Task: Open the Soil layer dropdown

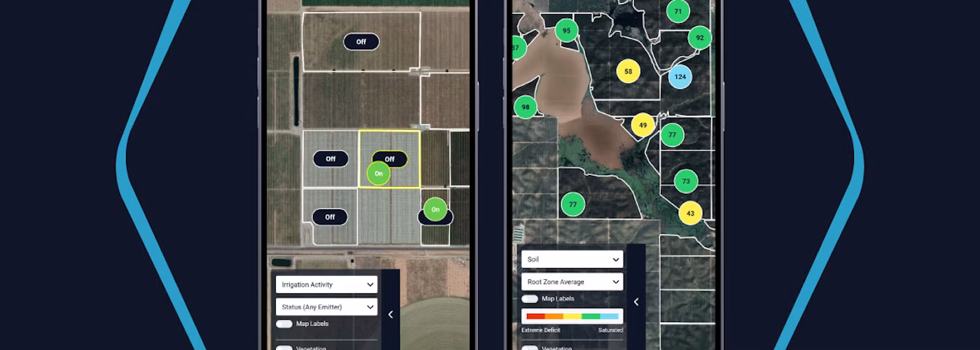Action: (x=572, y=259)
